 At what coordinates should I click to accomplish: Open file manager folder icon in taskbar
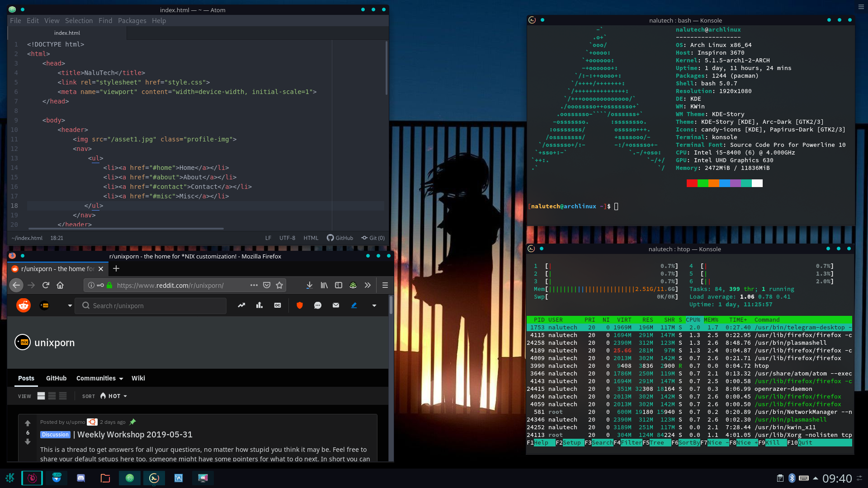pos(105,478)
